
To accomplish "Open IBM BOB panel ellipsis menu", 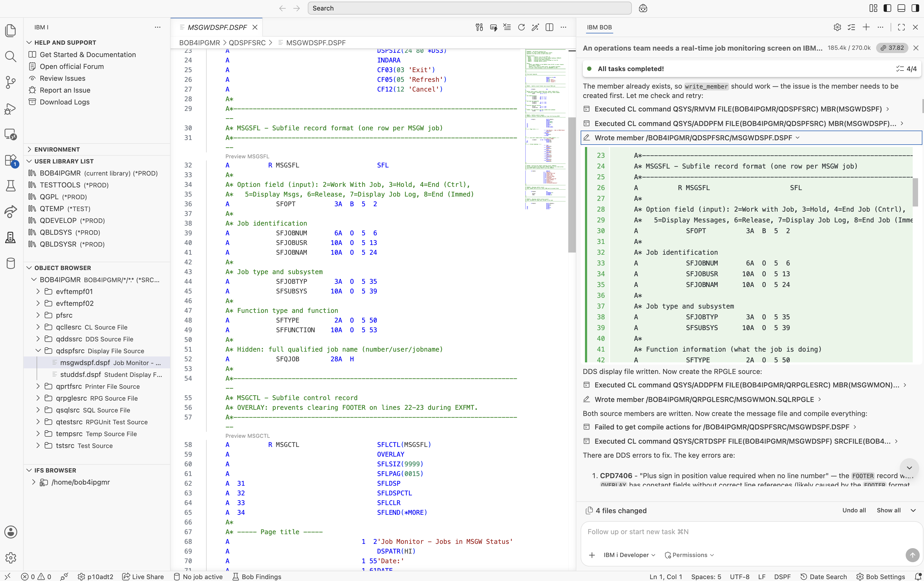I will (880, 27).
